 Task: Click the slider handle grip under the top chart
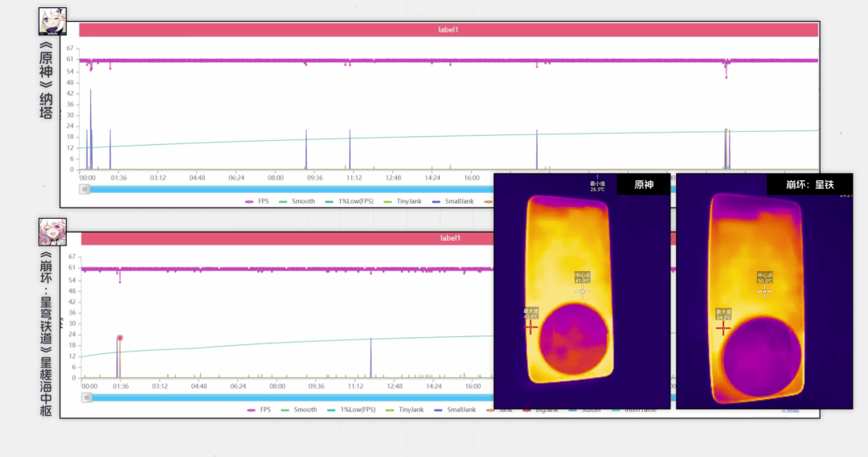[x=84, y=189]
